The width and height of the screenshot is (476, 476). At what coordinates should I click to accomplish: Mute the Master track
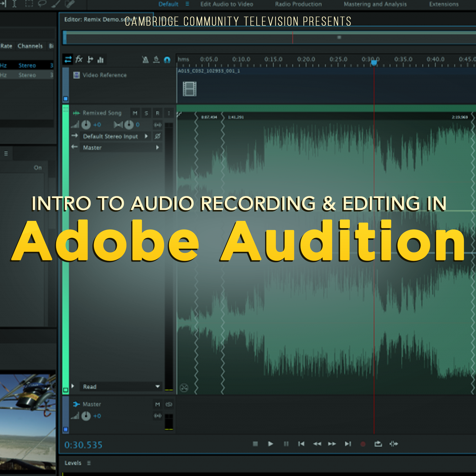(x=157, y=404)
